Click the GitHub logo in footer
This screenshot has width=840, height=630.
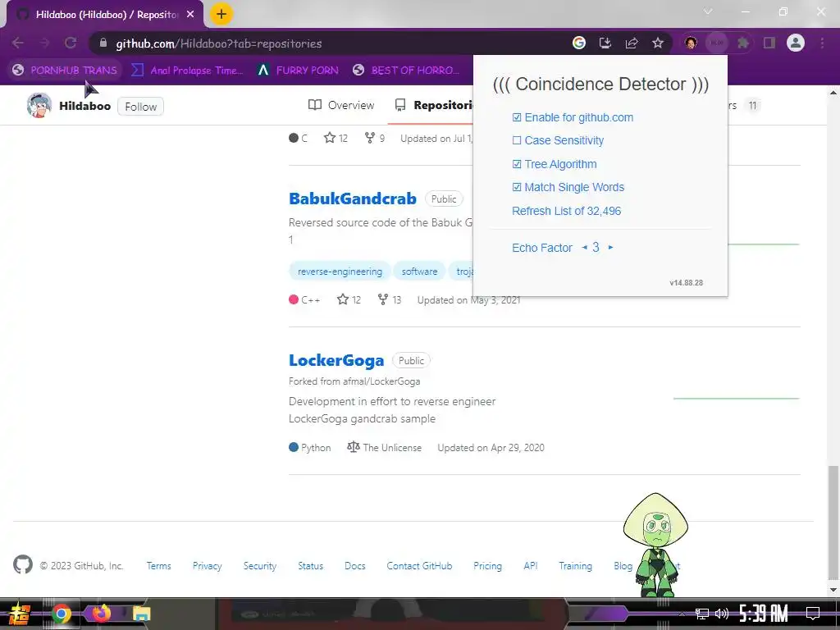pos(22,564)
